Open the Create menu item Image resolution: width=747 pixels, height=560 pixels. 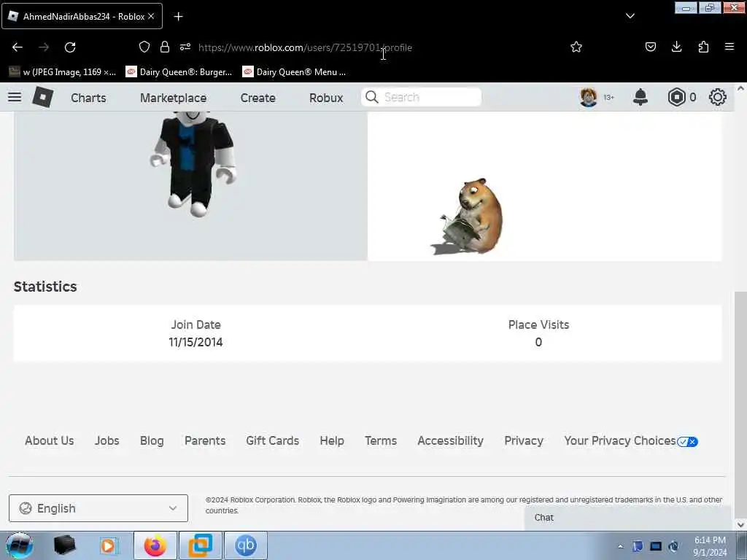(258, 98)
